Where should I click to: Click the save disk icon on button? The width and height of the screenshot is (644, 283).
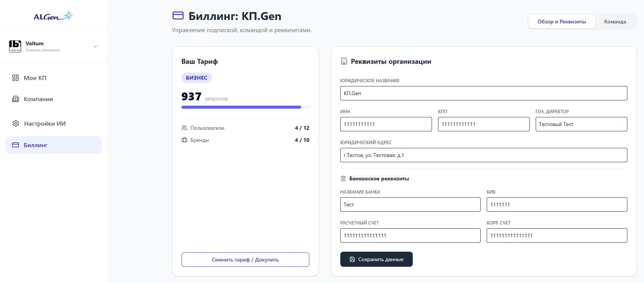click(352, 259)
